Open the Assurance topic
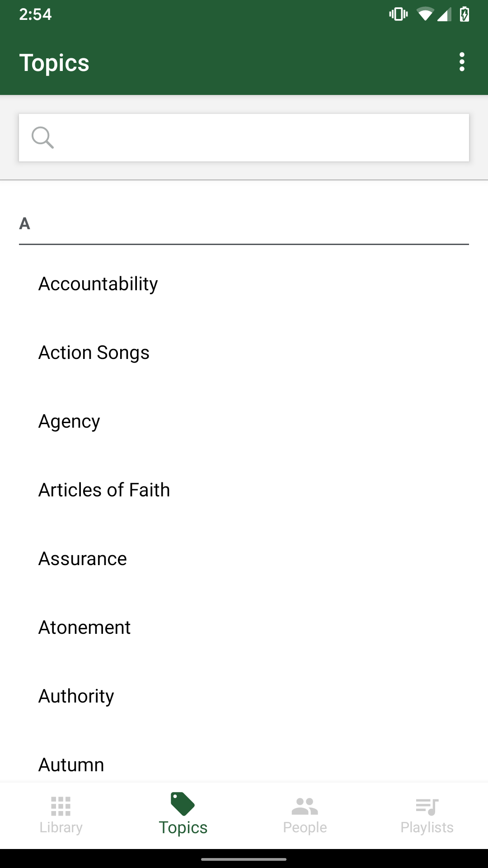The height and width of the screenshot is (868, 488). [x=83, y=559]
